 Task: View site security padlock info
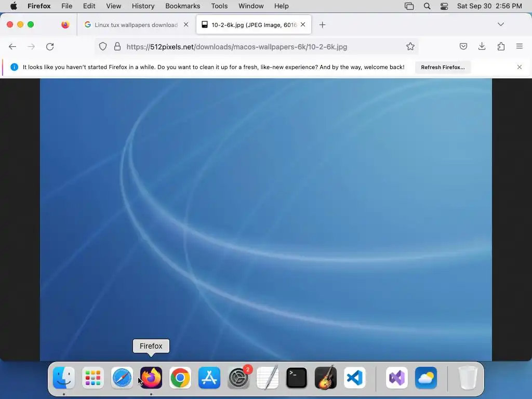117,46
